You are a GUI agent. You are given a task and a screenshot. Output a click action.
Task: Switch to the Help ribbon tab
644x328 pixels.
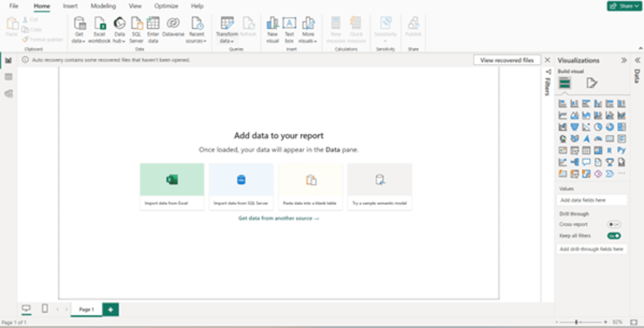point(197,6)
